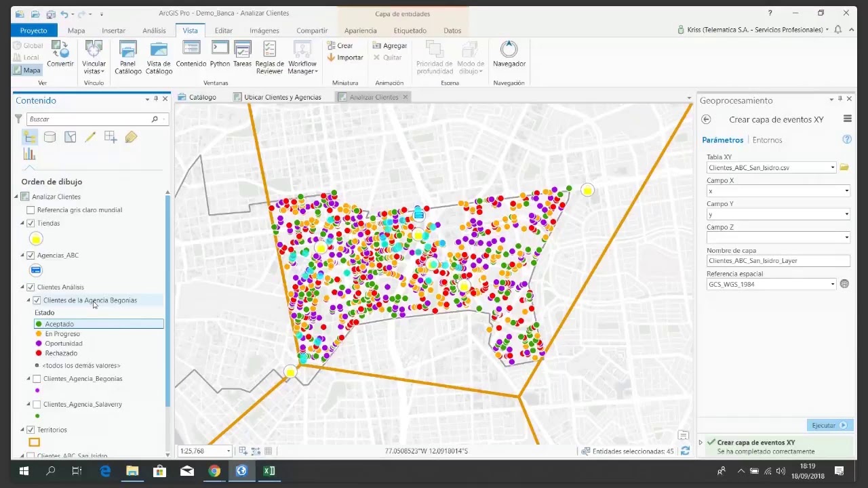868x488 pixels.
Task: Open Vincular vistas tool
Action: (94, 57)
